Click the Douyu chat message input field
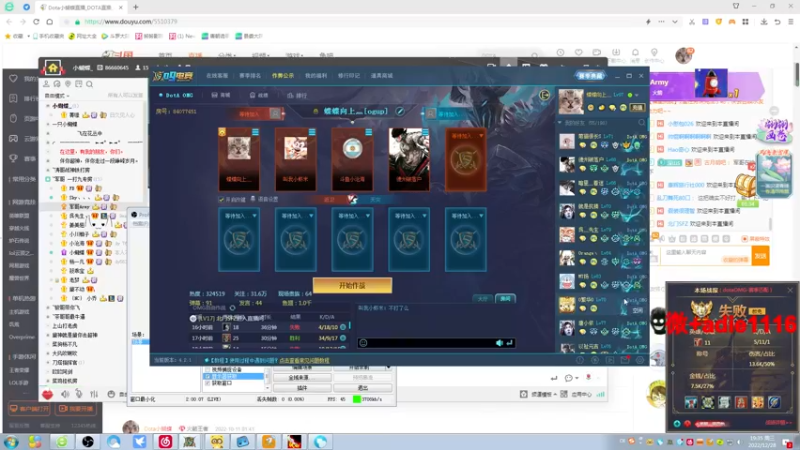The width and height of the screenshot is (800, 450). click(x=707, y=254)
